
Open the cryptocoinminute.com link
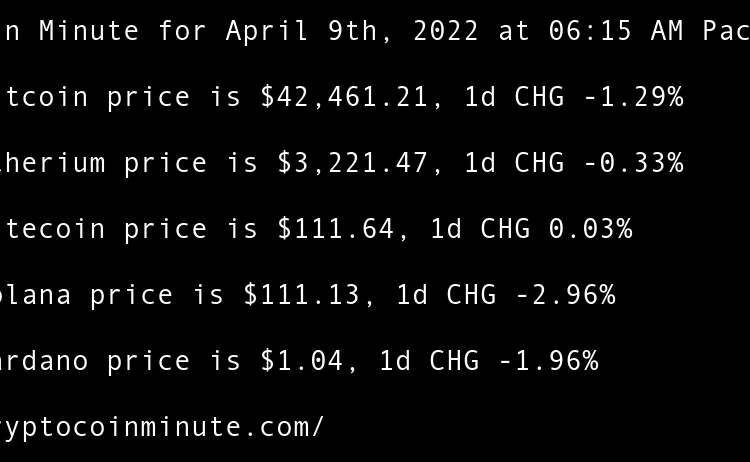(x=160, y=427)
